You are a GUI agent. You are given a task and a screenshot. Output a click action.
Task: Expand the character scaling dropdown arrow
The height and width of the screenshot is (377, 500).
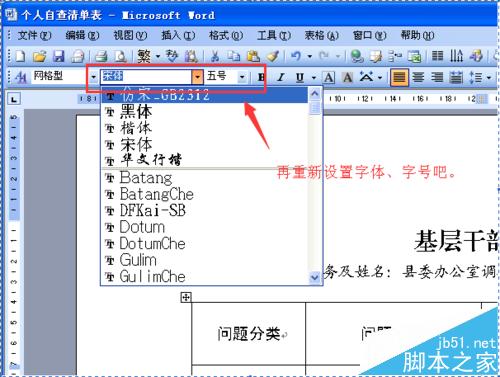pyautogui.click(x=380, y=78)
